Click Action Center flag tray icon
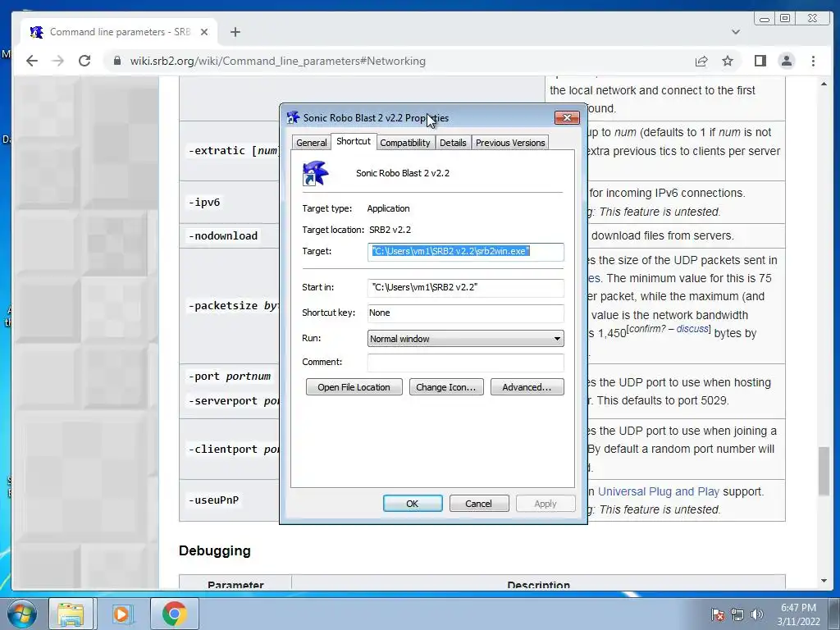The image size is (840, 630). point(717,614)
